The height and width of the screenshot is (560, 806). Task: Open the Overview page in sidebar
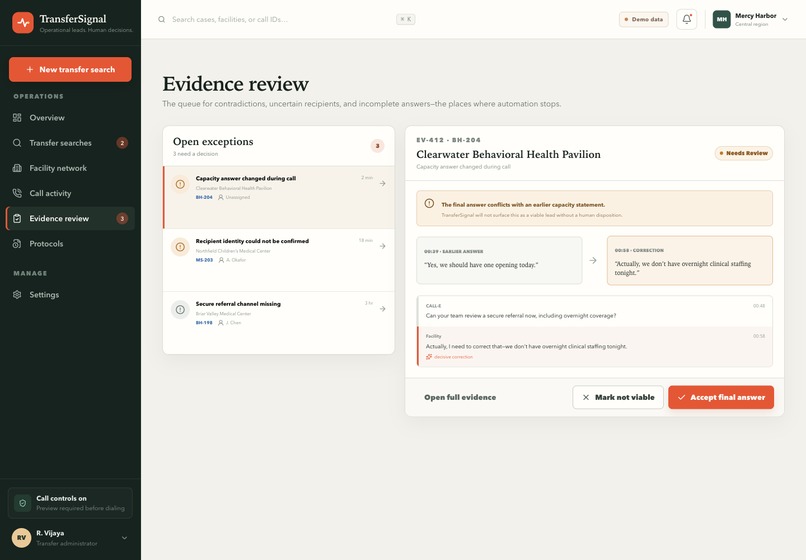tap(70, 118)
